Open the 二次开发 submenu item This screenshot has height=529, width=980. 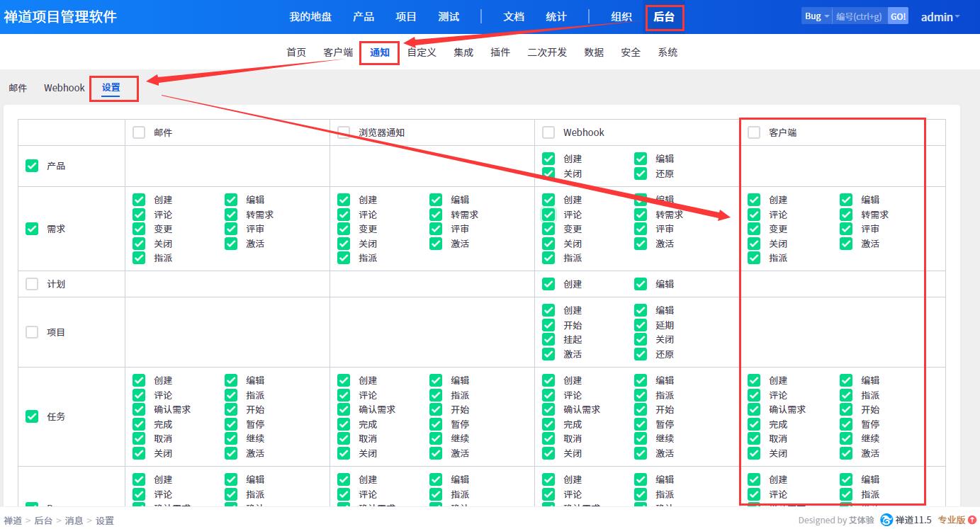click(x=547, y=52)
